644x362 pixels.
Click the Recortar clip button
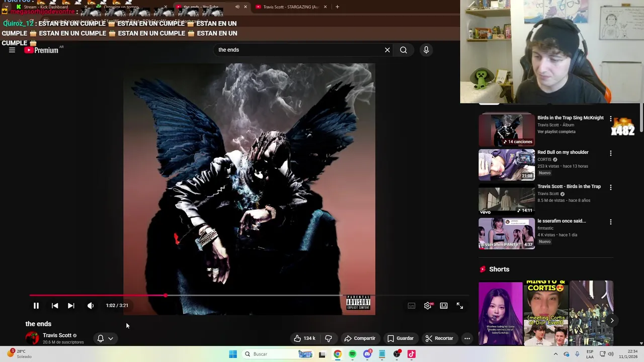coord(439,338)
